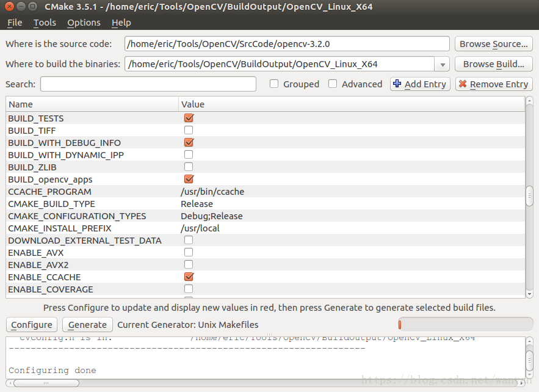
Task: Enable the BUILD_TIFF checkbox
Action: pos(189,130)
